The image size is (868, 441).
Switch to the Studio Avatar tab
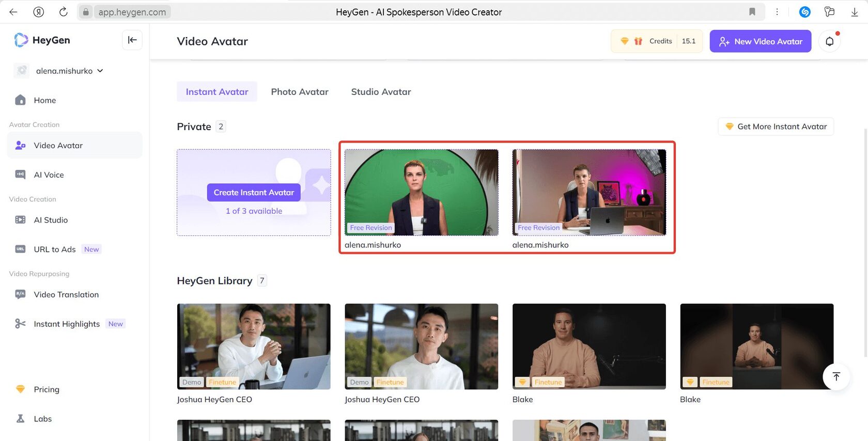[381, 92]
